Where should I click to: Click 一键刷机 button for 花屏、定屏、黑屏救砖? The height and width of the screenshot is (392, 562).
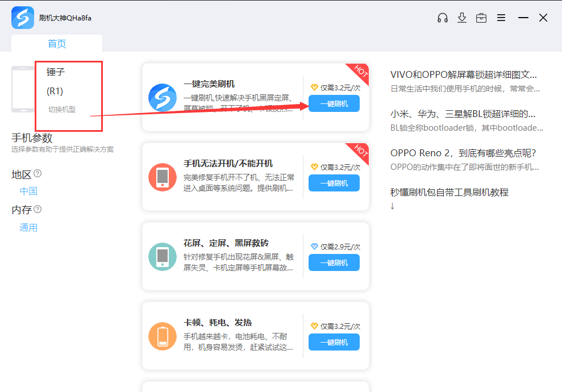coord(334,262)
